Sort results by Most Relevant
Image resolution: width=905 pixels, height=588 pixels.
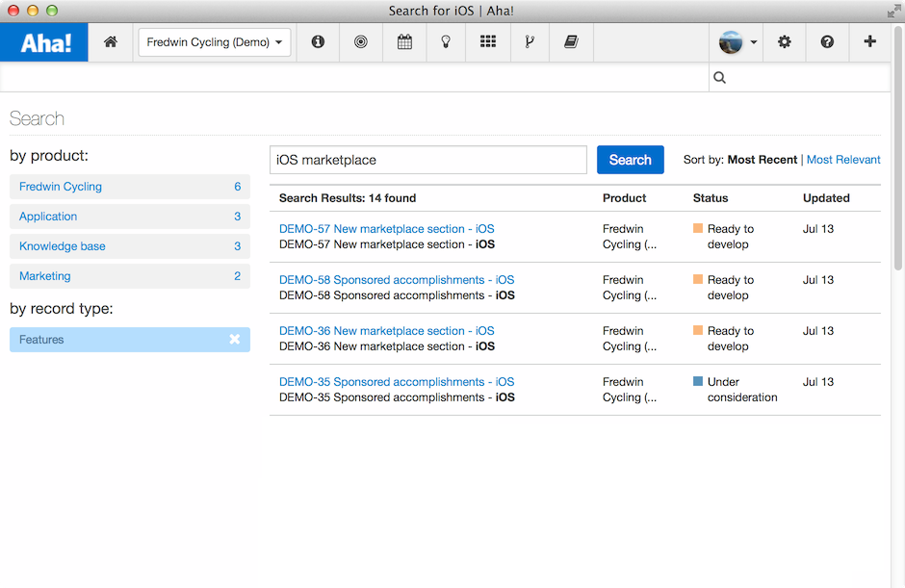[x=843, y=159]
